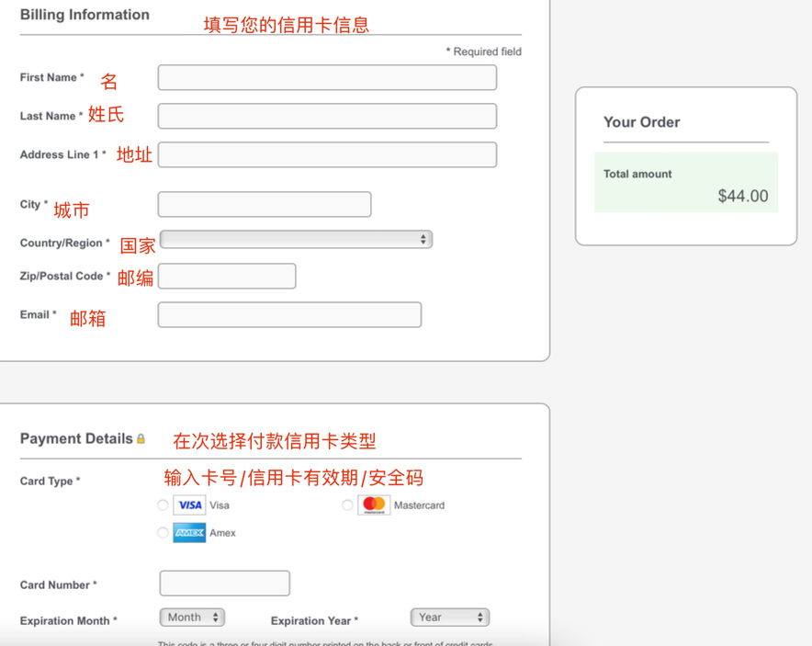Screen dimensions: 812x646
Task: Expand the Expiration Month dropdown
Action: tap(192, 618)
